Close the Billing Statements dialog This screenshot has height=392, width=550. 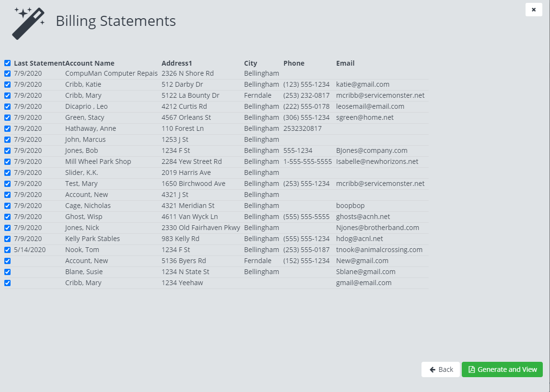click(x=534, y=10)
